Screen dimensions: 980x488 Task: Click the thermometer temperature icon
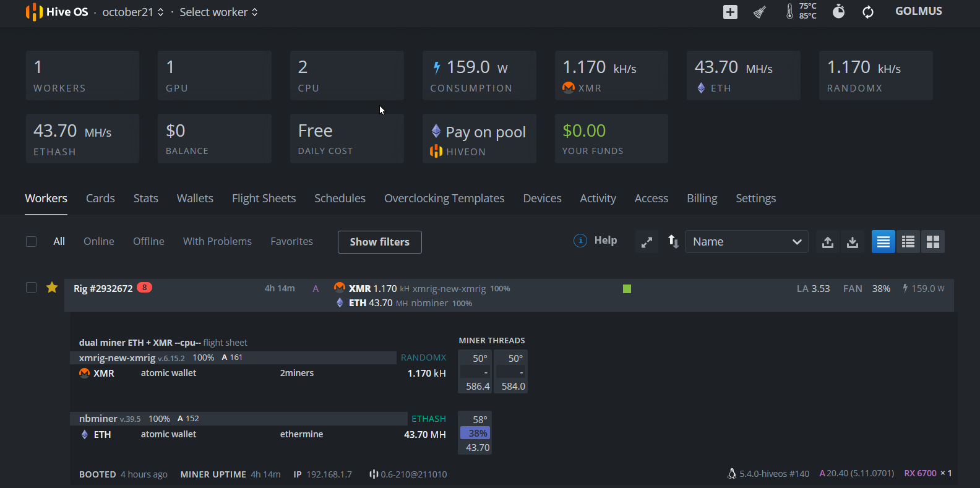pos(789,11)
